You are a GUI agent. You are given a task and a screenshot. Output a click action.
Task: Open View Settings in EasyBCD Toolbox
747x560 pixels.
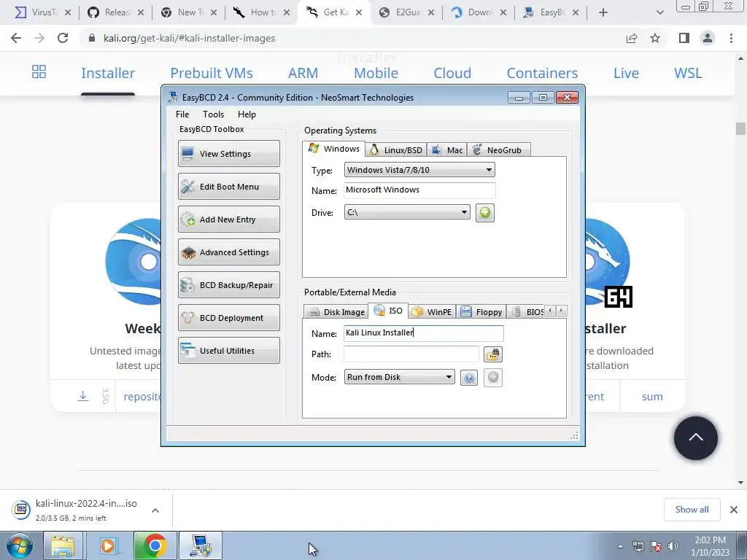pyautogui.click(x=228, y=153)
